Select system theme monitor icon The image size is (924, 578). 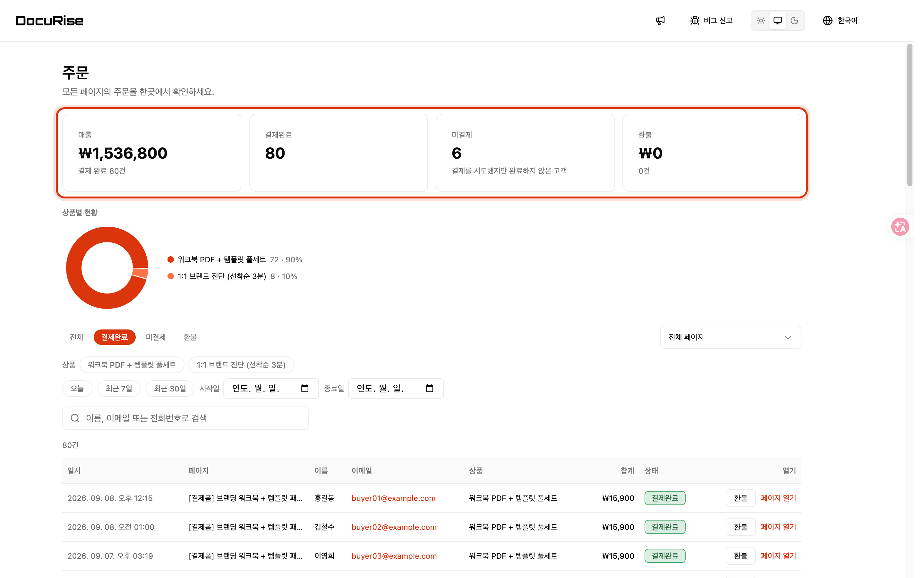(777, 21)
